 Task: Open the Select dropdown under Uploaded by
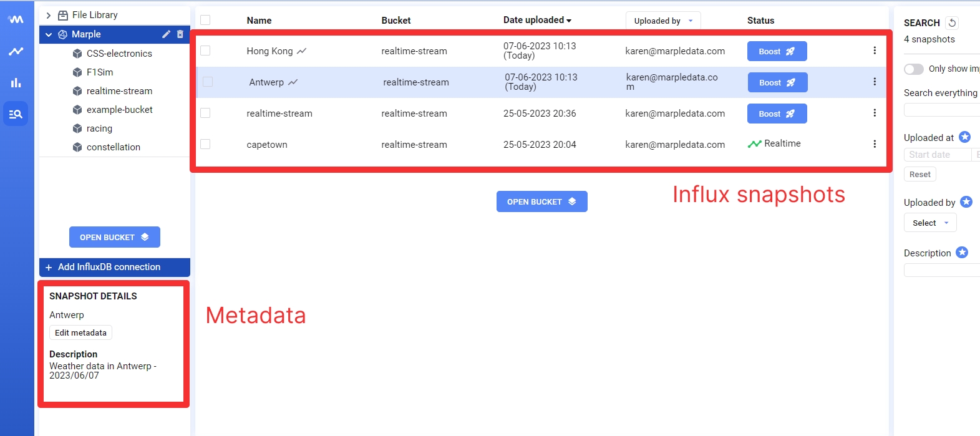929,223
